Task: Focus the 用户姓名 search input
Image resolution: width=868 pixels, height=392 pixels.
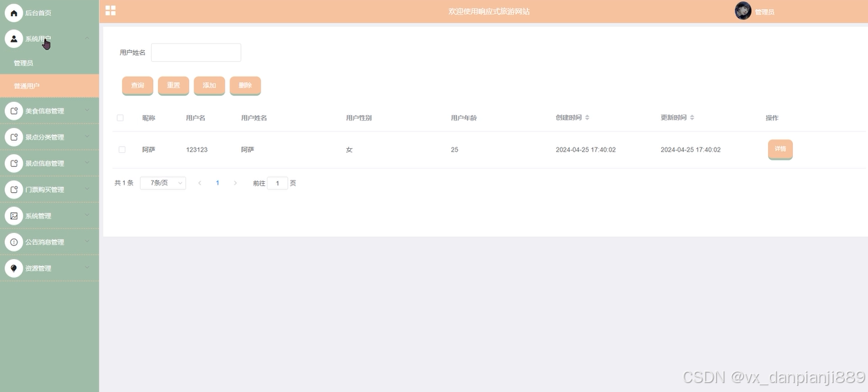Action: pyautogui.click(x=196, y=52)
